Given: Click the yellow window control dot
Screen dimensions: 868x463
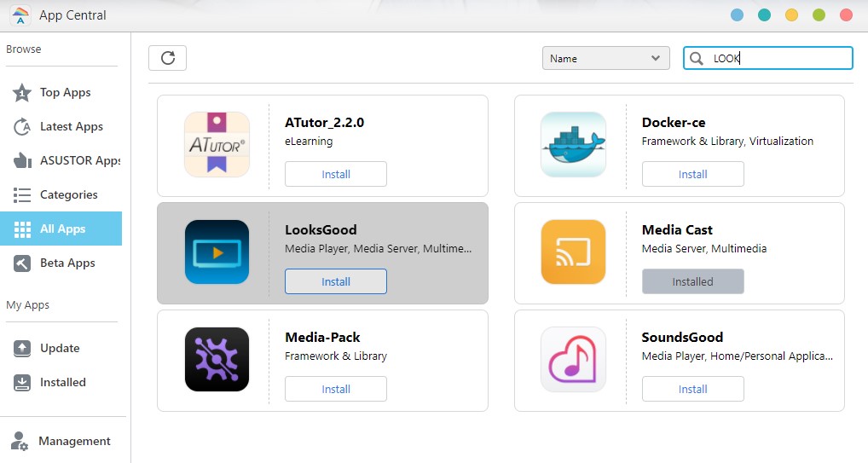Looking at the screenshot, I should 791,15.
